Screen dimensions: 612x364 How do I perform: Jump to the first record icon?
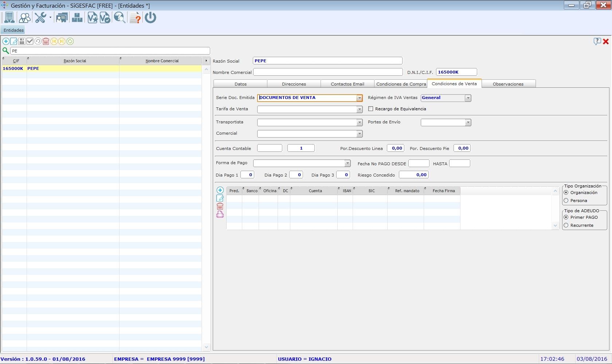[54, 41]
